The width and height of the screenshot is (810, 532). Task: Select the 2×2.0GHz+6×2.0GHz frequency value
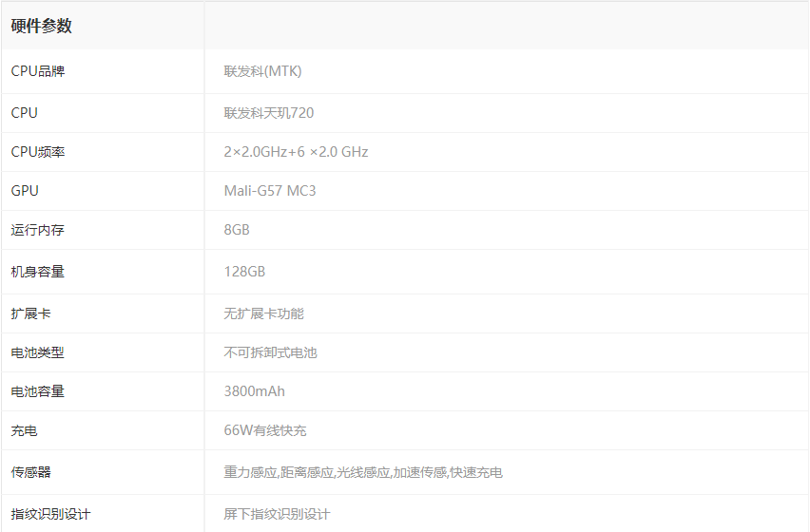(x=296, y=152)
